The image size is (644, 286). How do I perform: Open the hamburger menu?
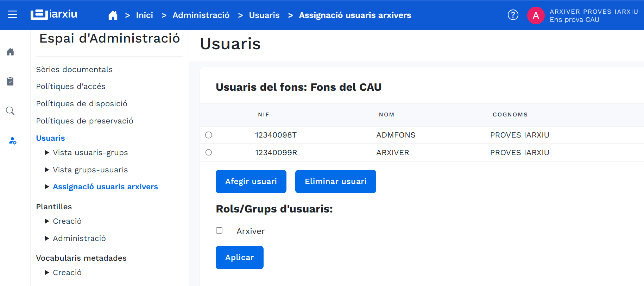[x=13, y=14]
